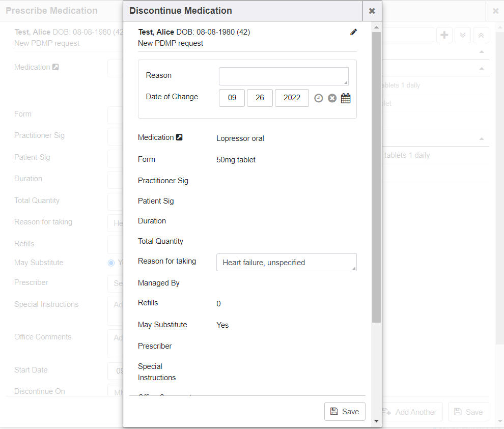Click the dialog scrollbar down arrow
504x429 pixels.
[376, 421]
